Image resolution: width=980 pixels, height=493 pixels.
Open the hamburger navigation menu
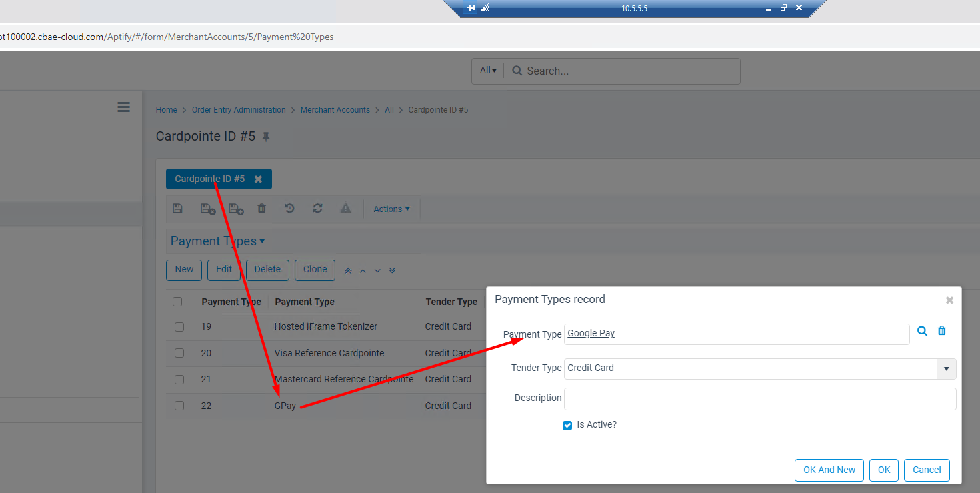coord(123,107)
